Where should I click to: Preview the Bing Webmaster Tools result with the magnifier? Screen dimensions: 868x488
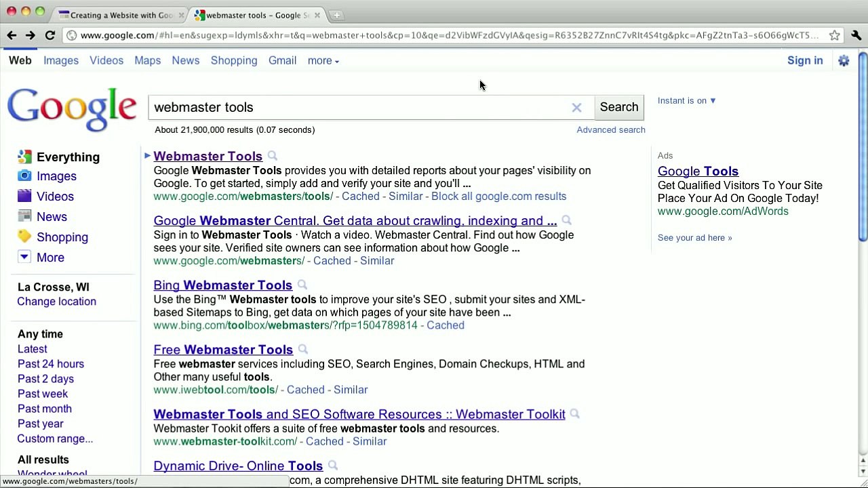click(302, 285)
